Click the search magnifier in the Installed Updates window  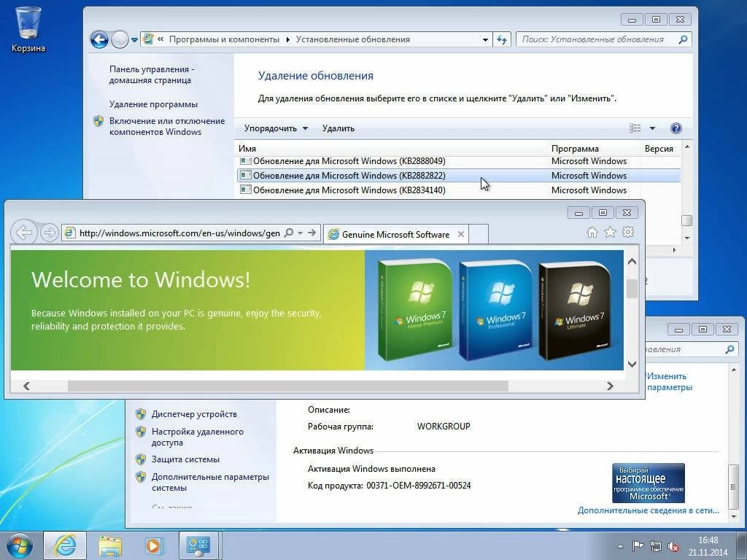(x=683, y=39)
